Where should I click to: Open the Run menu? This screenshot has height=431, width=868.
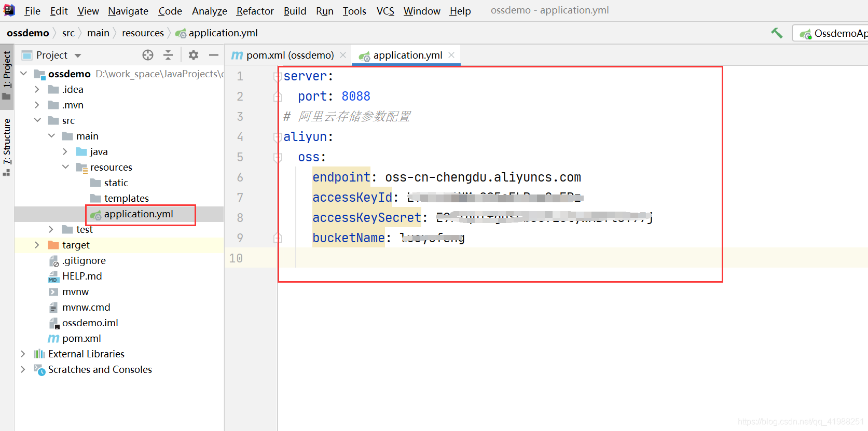pos(325,11)
